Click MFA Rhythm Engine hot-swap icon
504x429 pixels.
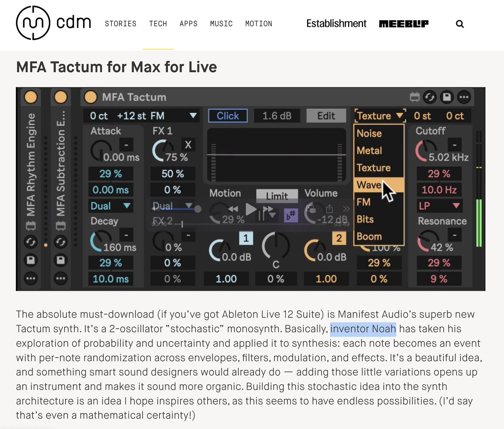point(31,242)
